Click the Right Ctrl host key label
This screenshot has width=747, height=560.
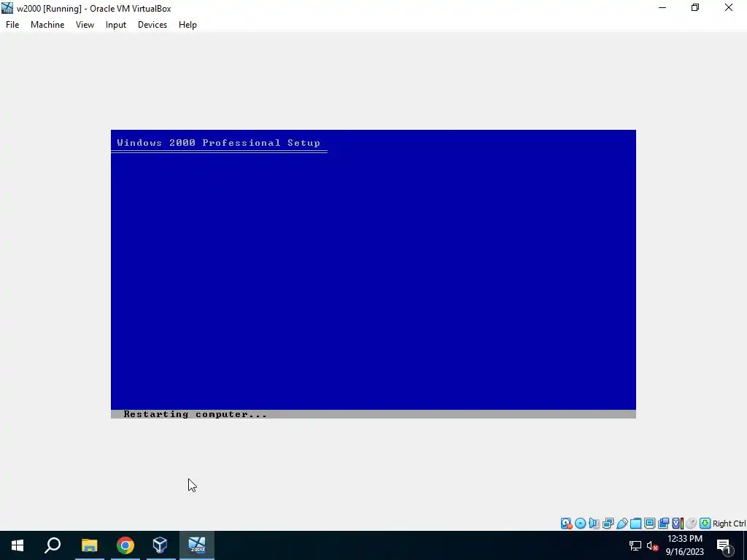click(x=729, y=524)
